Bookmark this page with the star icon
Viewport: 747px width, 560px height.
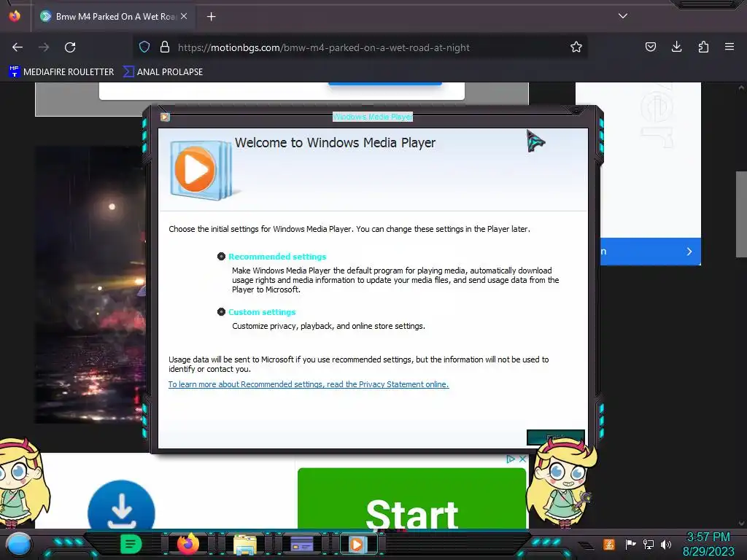click(x=576, y=47)
